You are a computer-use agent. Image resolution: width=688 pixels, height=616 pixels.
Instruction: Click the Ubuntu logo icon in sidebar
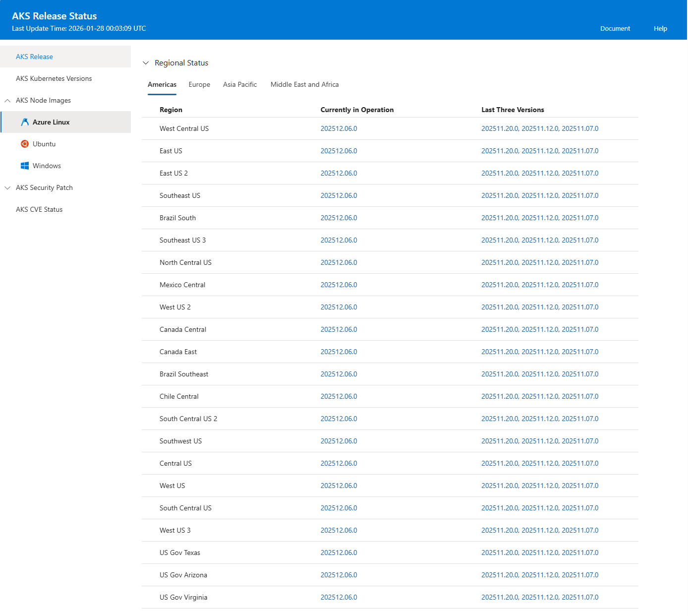click(25, 144)
